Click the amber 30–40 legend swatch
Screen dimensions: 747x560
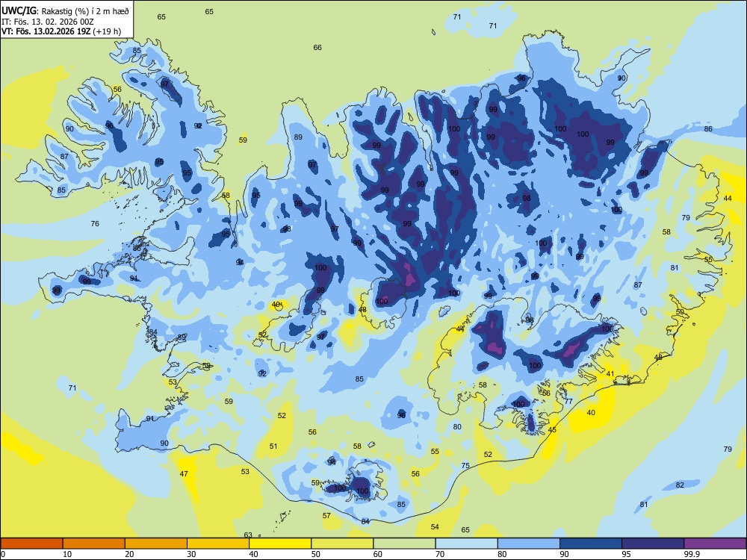click(218, 544)
